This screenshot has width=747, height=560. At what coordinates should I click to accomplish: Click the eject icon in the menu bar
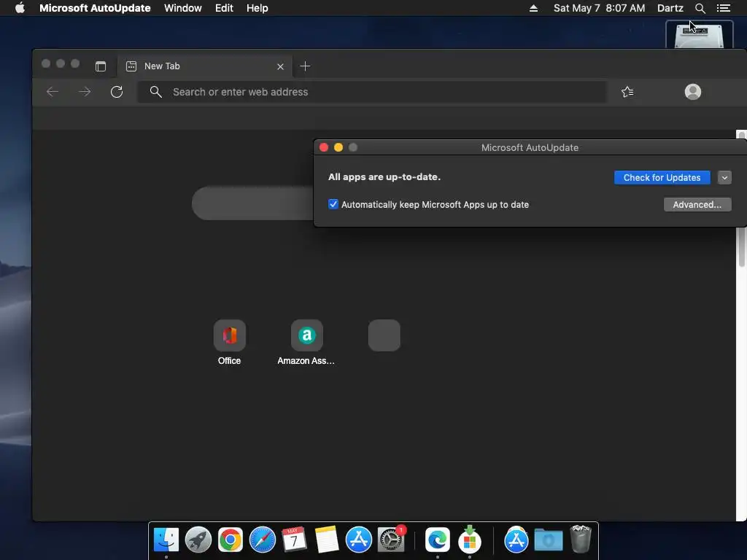click(x=533, y=8)
